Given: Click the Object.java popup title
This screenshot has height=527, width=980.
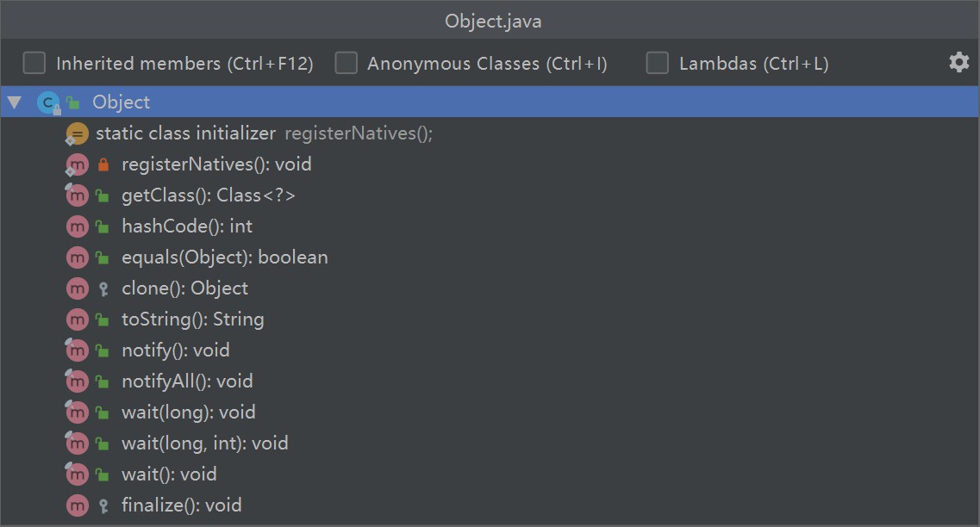Looking at the screenshot, I should coord(493,22).
